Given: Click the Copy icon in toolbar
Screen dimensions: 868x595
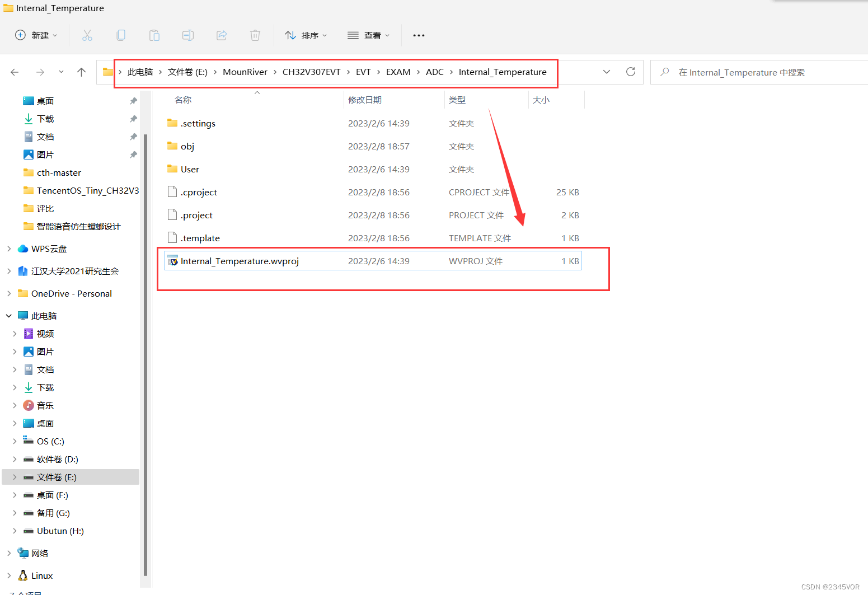Looking at the screenshot, I should click(x=121, y=35).
